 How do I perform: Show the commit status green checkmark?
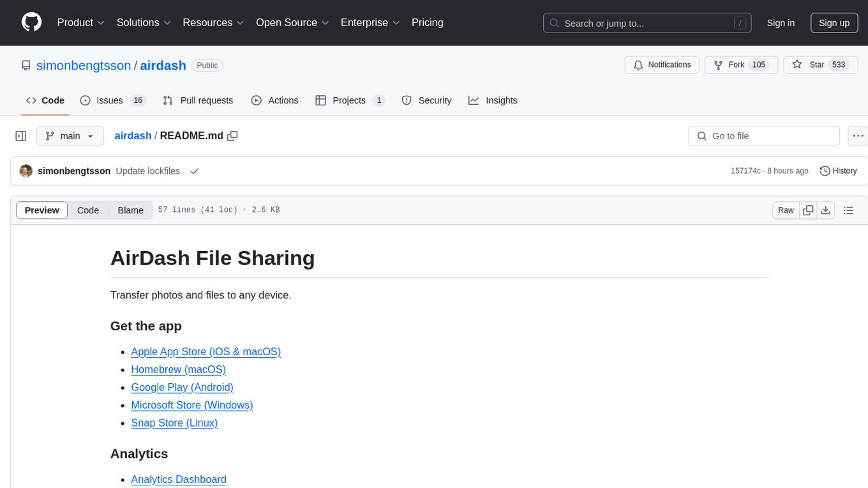point(195,171)
